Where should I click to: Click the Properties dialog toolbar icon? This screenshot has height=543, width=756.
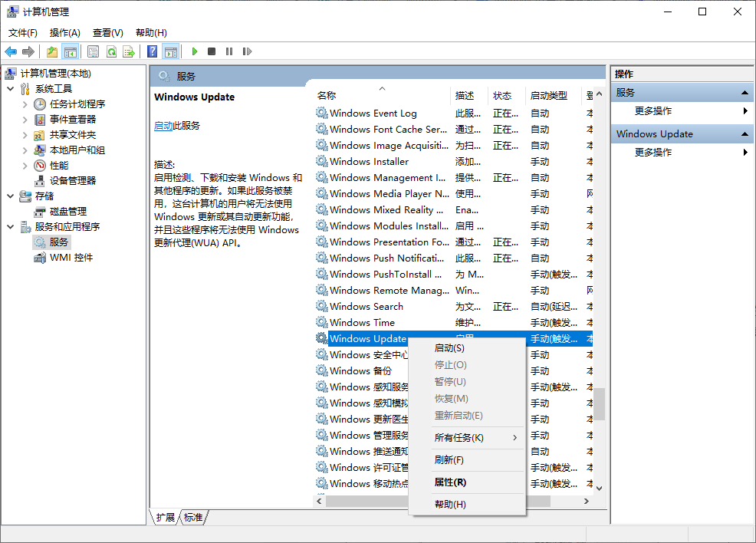point(93,51)
